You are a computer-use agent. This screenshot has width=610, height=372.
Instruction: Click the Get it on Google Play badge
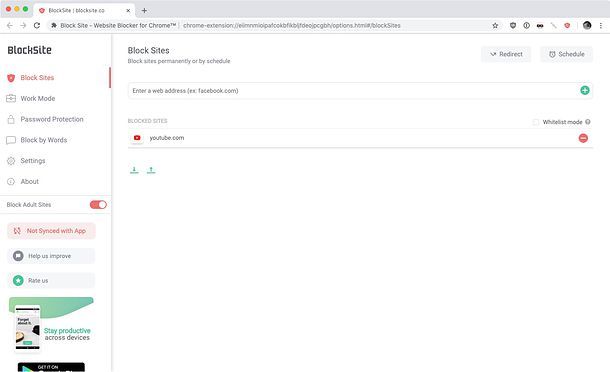51,367
